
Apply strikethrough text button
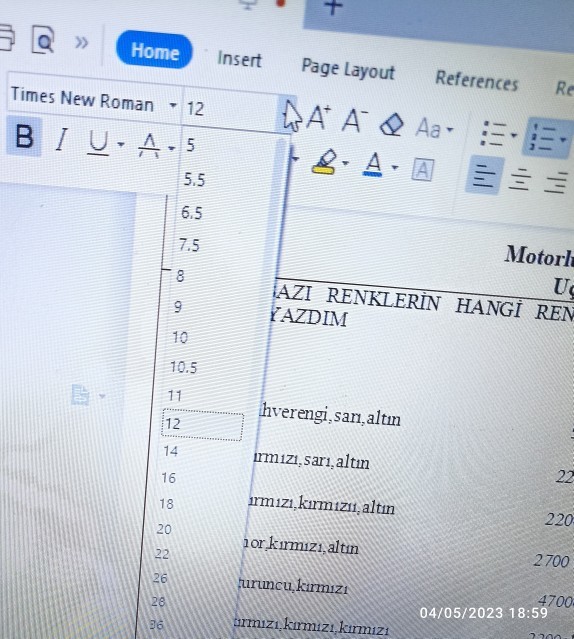(150, 145)
